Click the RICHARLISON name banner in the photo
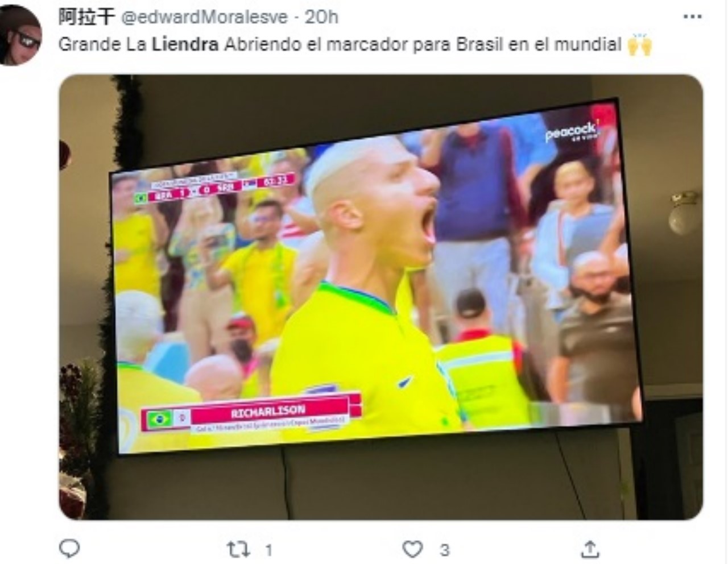 coord(268,410)
